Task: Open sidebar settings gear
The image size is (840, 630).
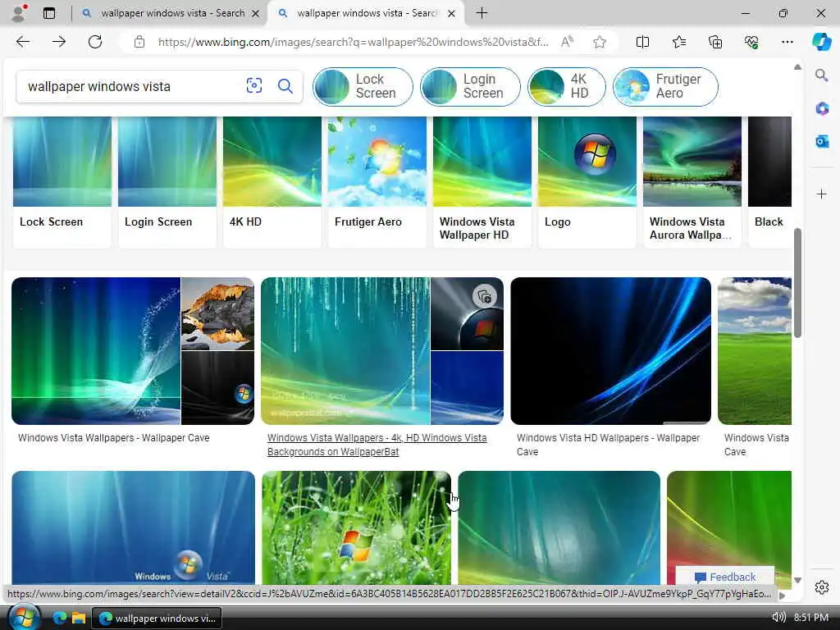Action: (x=821, y=587)
